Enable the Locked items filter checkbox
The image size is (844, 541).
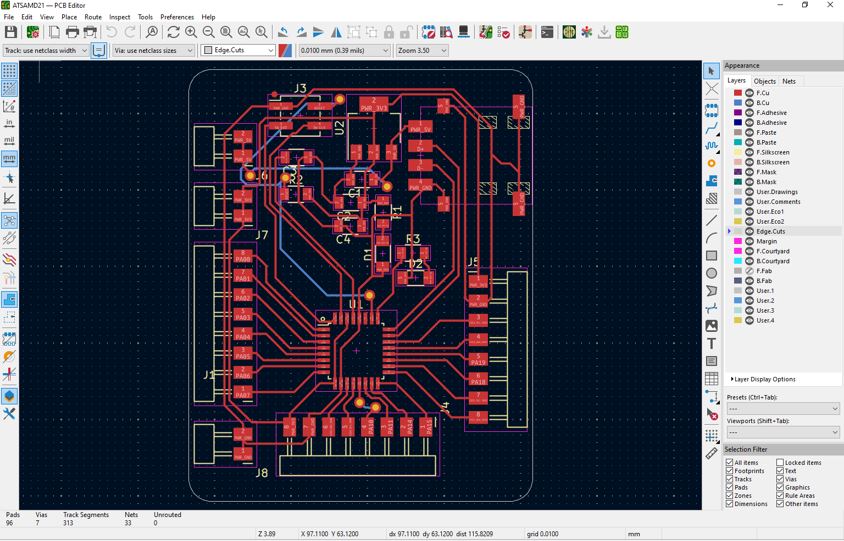pyautogui.click(x=780, y=463)
